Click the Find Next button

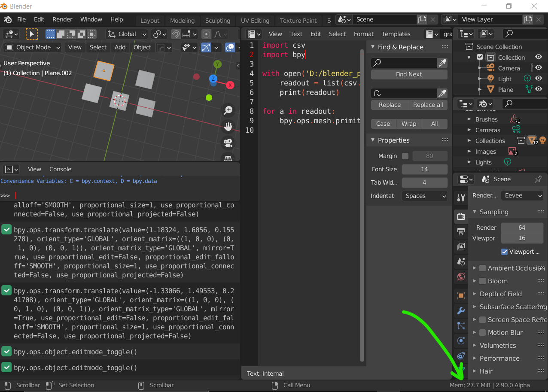[x=408, y=74]
